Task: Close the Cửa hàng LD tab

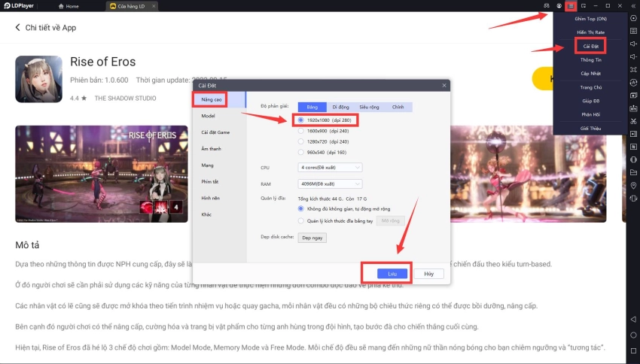Action: pos(154,6)
